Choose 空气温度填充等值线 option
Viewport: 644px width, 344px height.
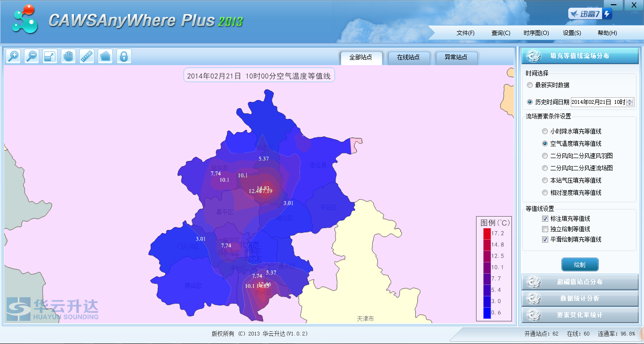pos(545,143)
